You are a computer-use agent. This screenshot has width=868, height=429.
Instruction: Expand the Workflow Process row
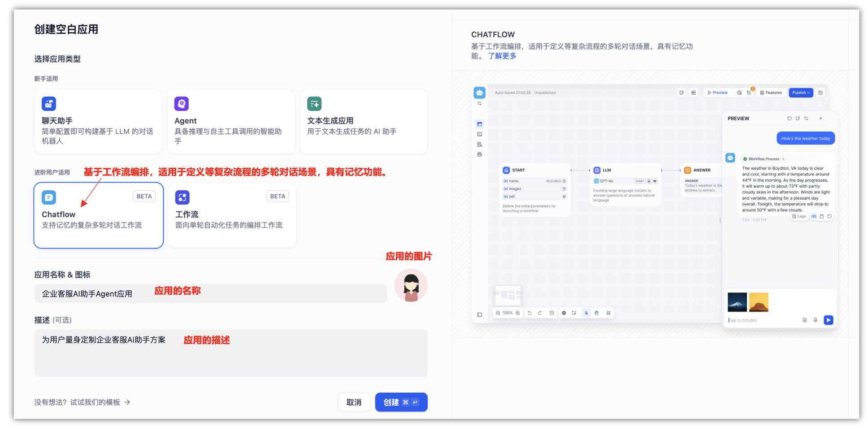764,159
